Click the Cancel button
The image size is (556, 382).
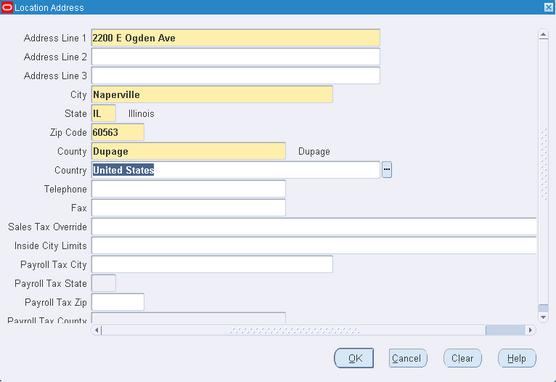click(408, 358)
